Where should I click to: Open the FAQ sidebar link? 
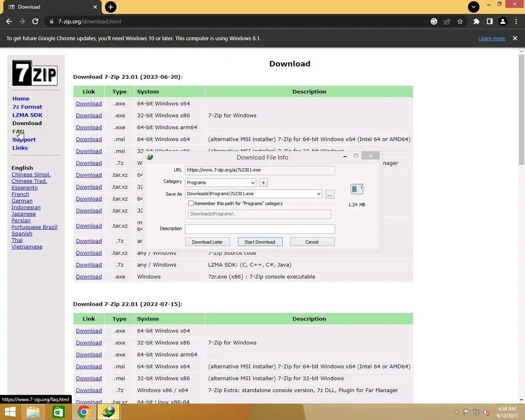[x=18, y=131]
